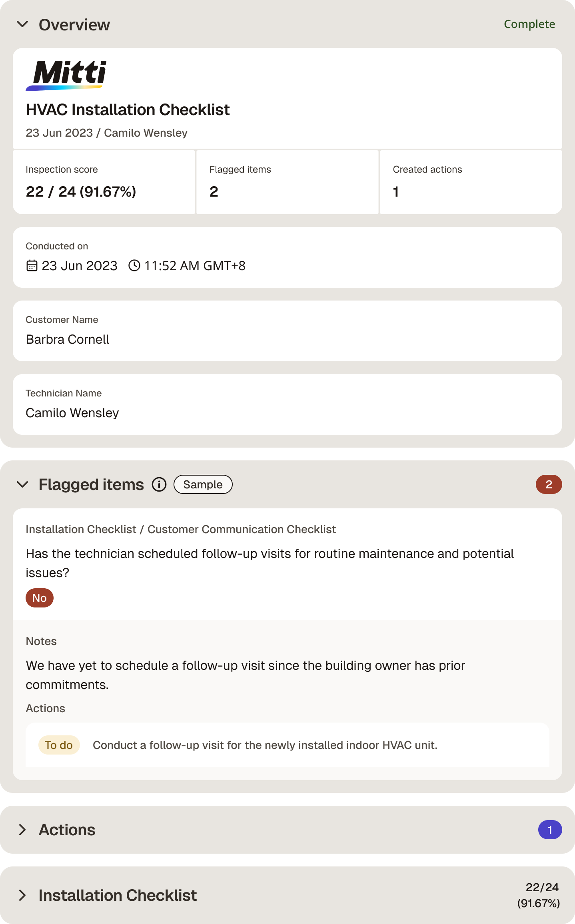Collapse the Flagged items section
575x924 pixels.
click(23, 484)
